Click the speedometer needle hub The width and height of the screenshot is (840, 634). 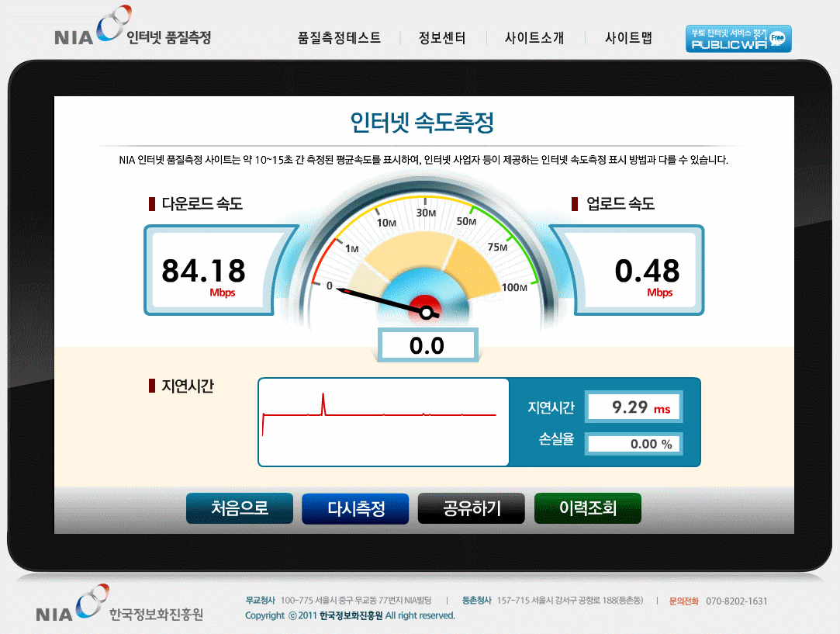point(427,313)
